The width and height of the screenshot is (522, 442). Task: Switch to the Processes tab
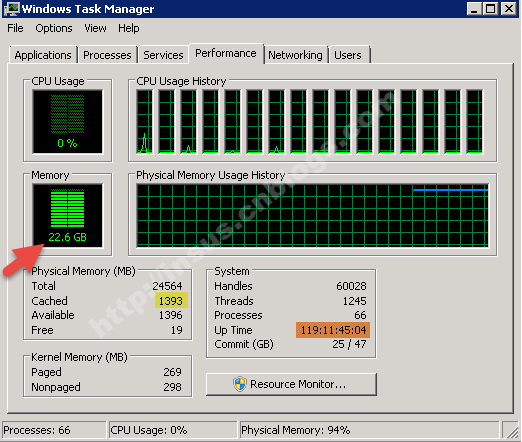tap(107, 55)
